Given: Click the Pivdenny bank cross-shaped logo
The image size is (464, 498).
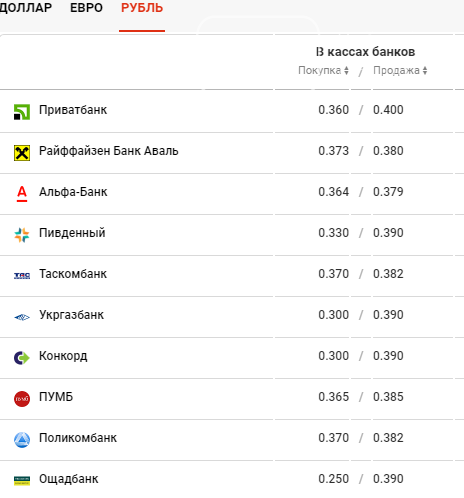Looking at the screenshot, I should pyautogui.click(x=22, y=235).
